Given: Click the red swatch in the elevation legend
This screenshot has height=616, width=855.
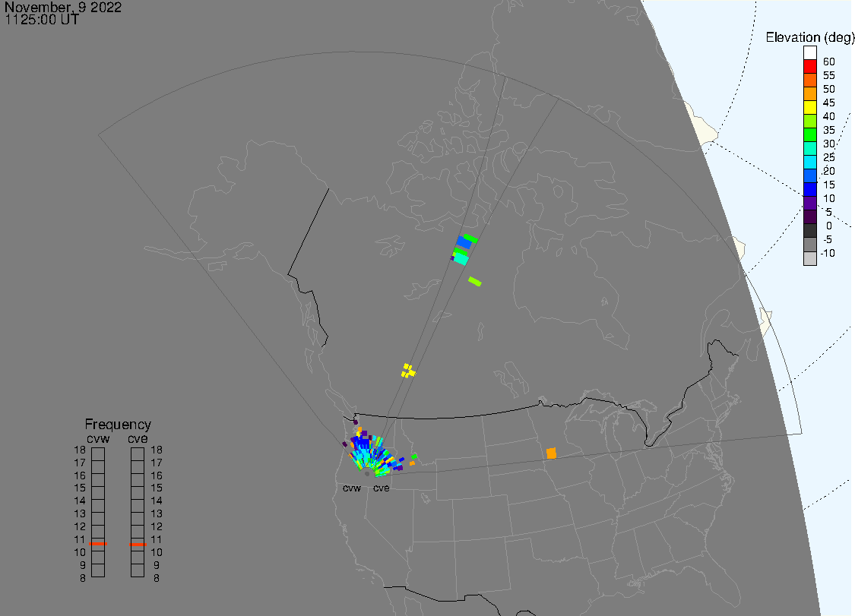Looking at the screenshot, I should (809, 67).
